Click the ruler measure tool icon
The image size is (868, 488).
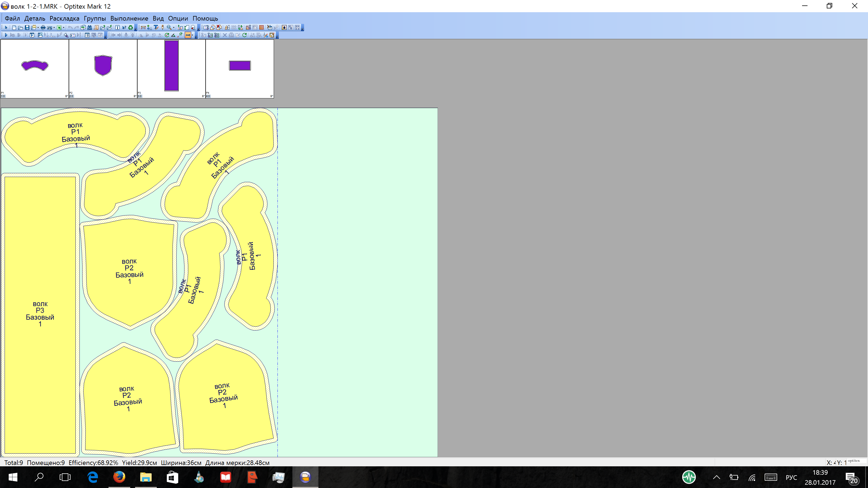[143, 28]
